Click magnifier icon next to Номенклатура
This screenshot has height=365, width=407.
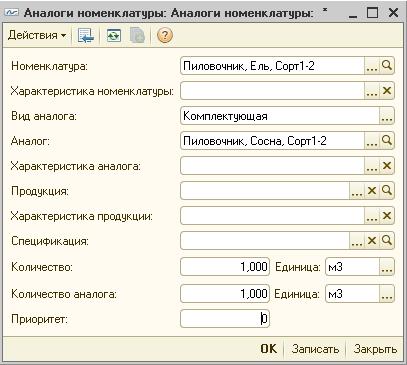click(387, 66)
